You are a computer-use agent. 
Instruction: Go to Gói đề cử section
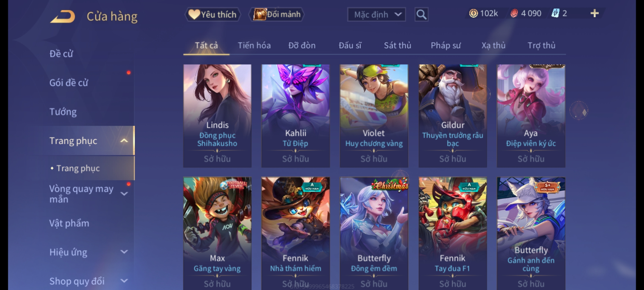(69, 83)
